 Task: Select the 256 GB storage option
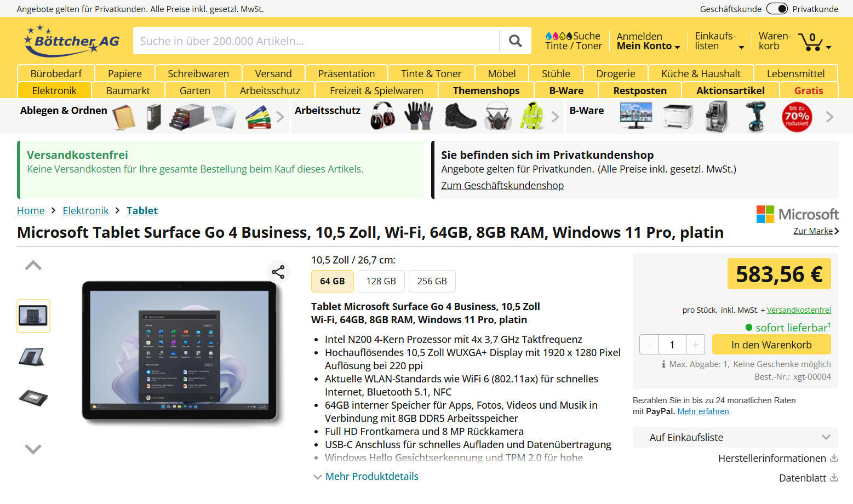click(432, 281)
